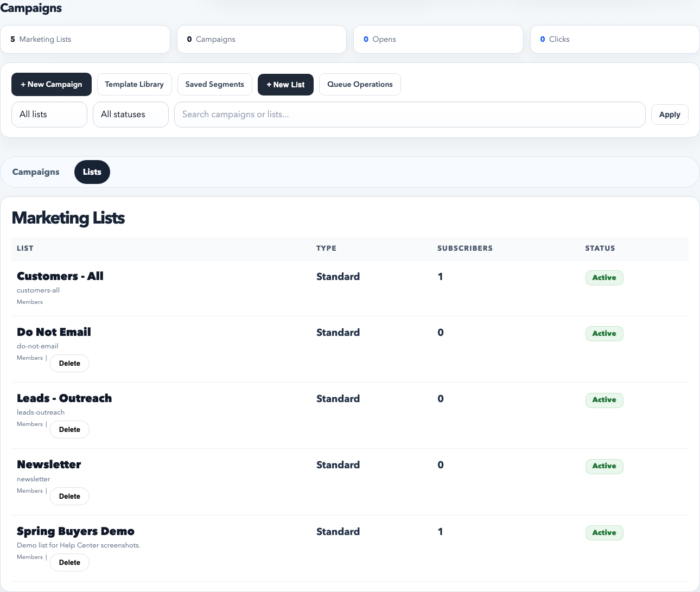
Task: Open Saved Segments
Action: point(214,85)
